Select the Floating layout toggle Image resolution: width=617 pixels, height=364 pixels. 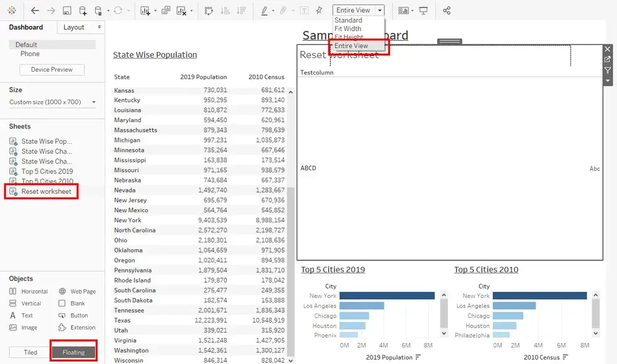coord(73,352)
